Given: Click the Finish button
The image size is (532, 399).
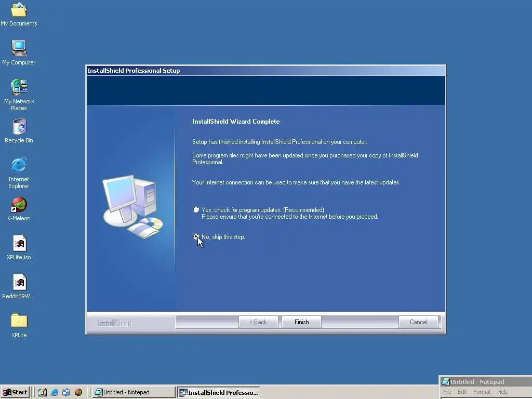Looking at the screenshot, I should (302, 322).
